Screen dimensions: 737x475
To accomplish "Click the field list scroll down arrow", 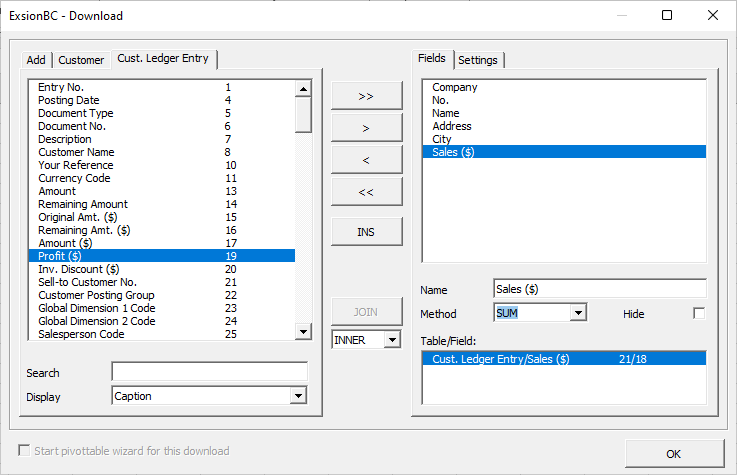I will tap(303, 332).
